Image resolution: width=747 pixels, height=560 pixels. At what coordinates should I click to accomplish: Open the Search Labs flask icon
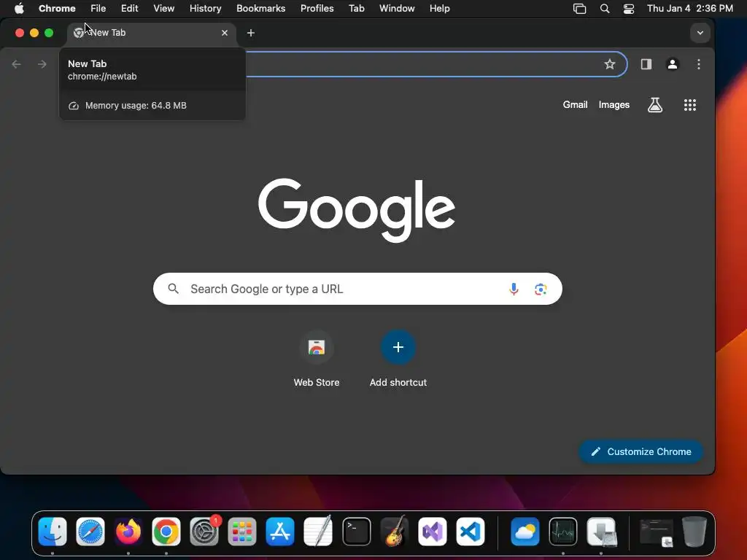(655, 105)
